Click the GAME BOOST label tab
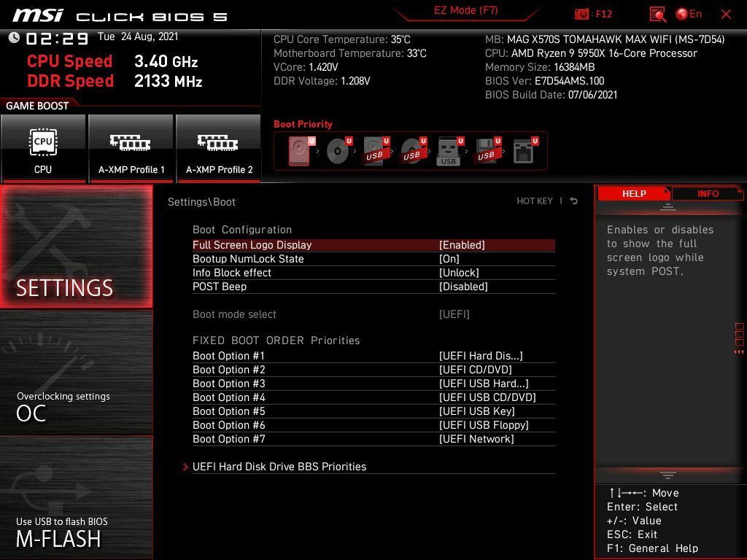Screen dimensions: 747x560 click(x=37, y=106)
